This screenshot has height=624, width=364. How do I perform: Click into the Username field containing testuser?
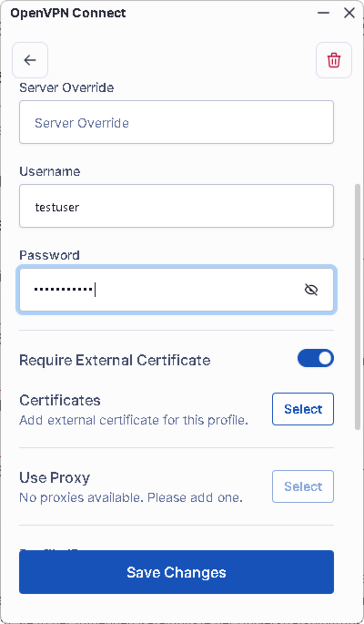176,206
